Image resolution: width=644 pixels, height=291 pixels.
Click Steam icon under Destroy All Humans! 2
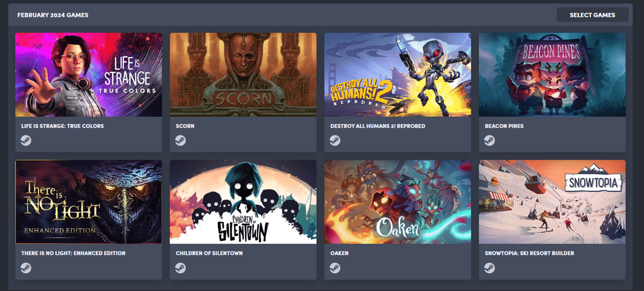click(x=335, y=140)
